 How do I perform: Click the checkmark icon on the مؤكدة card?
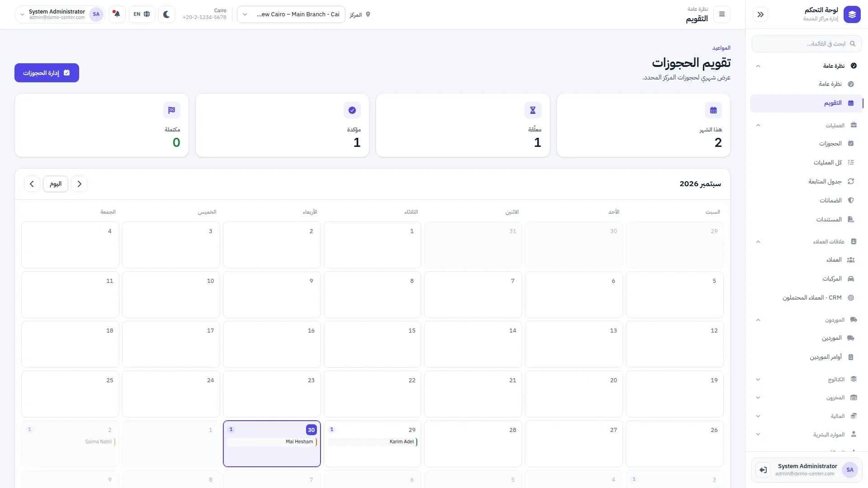[352, 110]
